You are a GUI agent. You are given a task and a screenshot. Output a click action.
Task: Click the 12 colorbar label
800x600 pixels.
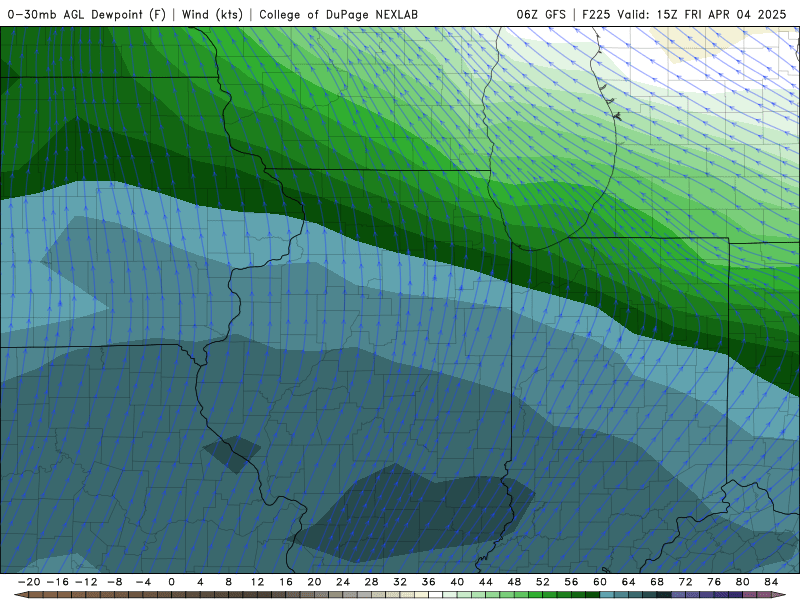pyautogui.click(x=257, y=582)
